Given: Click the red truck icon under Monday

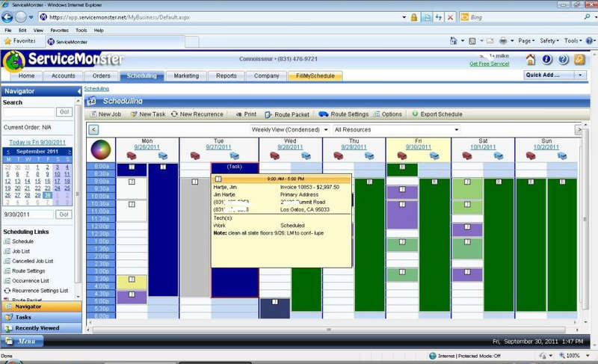Looking at the screenshot, I should pos(132,155).
